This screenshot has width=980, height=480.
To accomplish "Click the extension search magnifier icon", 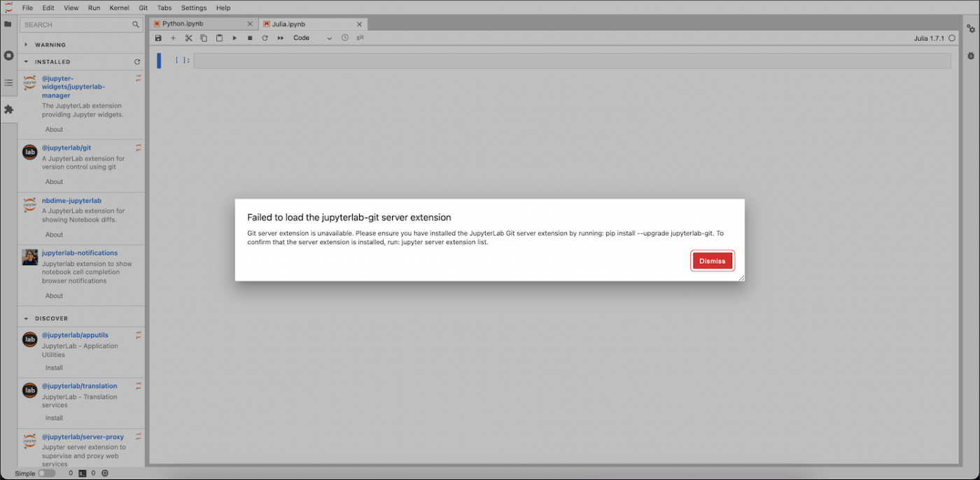I will point(136,24).
